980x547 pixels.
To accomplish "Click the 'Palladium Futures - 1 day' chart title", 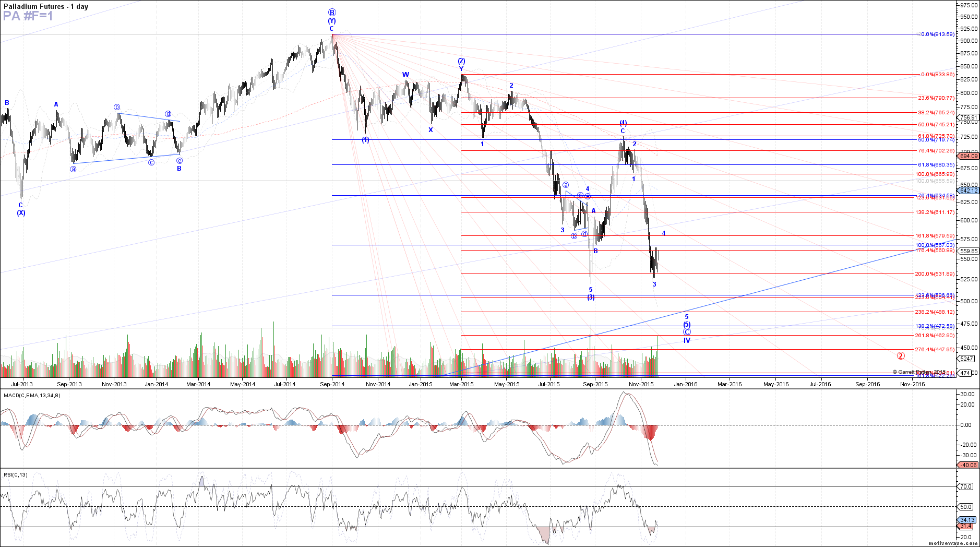I will click(46, 6).
